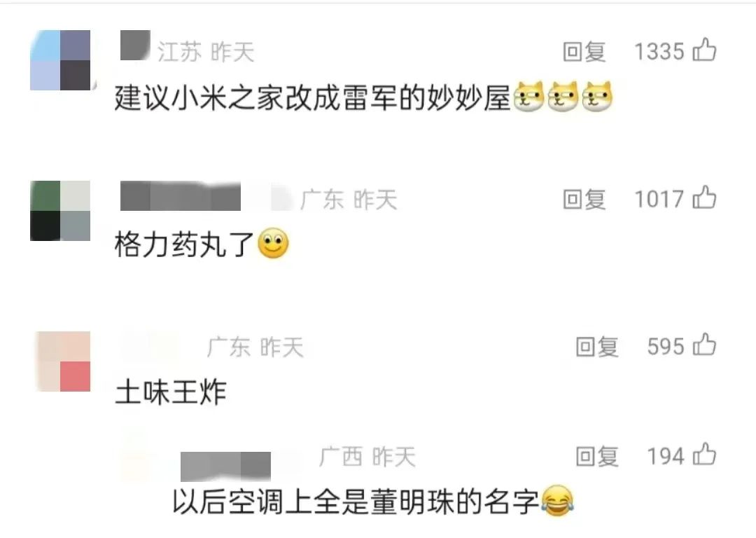Reply to the 董明珠的名字 comment
This screenshot has height=538, width=756.
click(597, 457)
